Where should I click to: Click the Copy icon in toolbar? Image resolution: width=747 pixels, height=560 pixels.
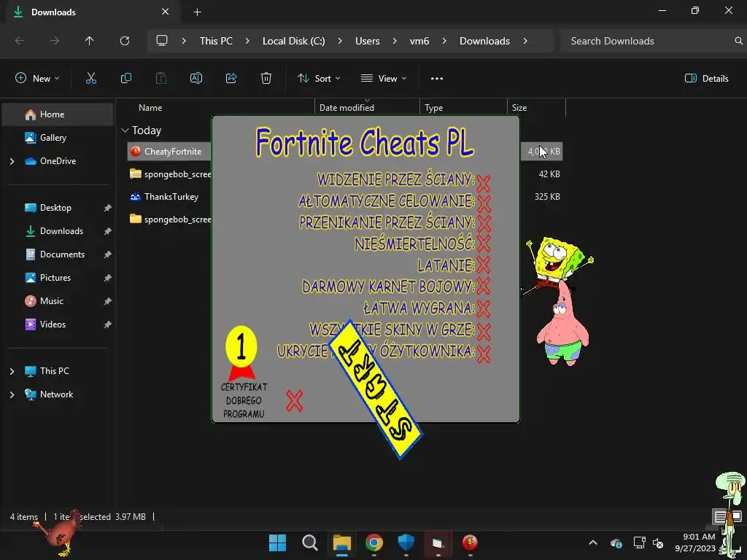(125, 79)
